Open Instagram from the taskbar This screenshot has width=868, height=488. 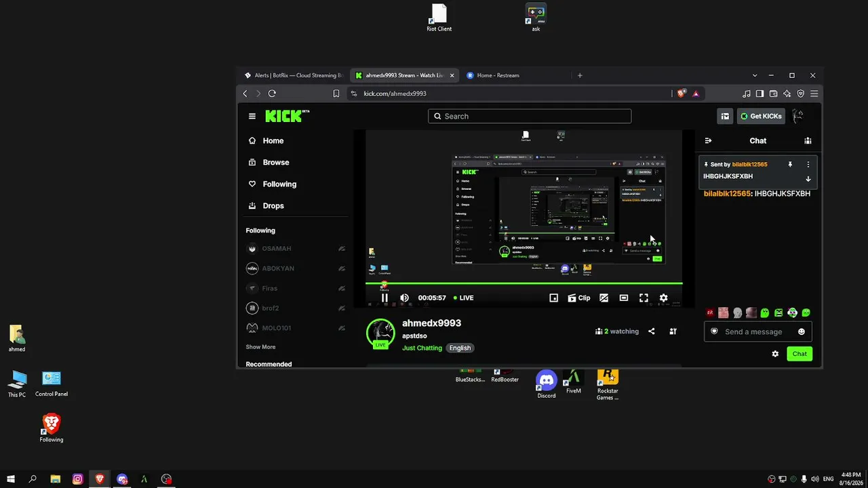[78, 479]
